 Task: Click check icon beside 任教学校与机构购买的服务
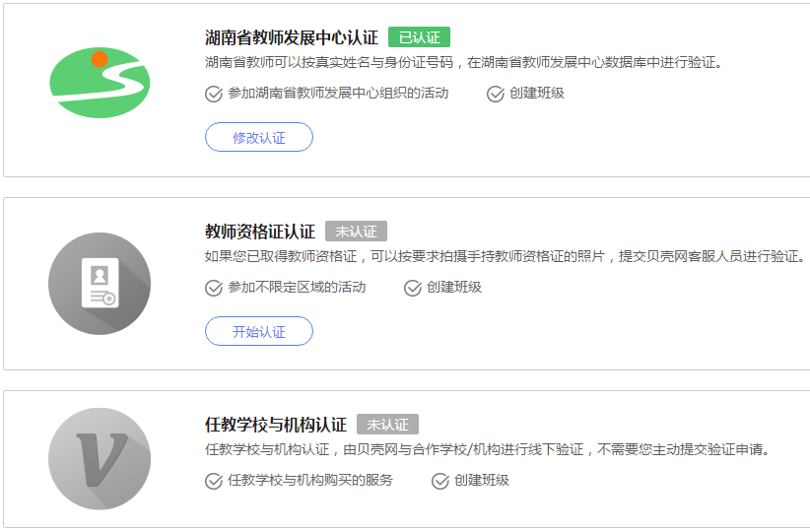coord(214,481)
